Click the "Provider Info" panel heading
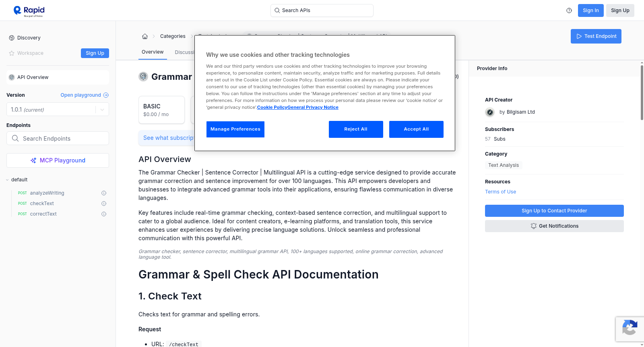Viewport: 644px width, 347px height. 492,69
